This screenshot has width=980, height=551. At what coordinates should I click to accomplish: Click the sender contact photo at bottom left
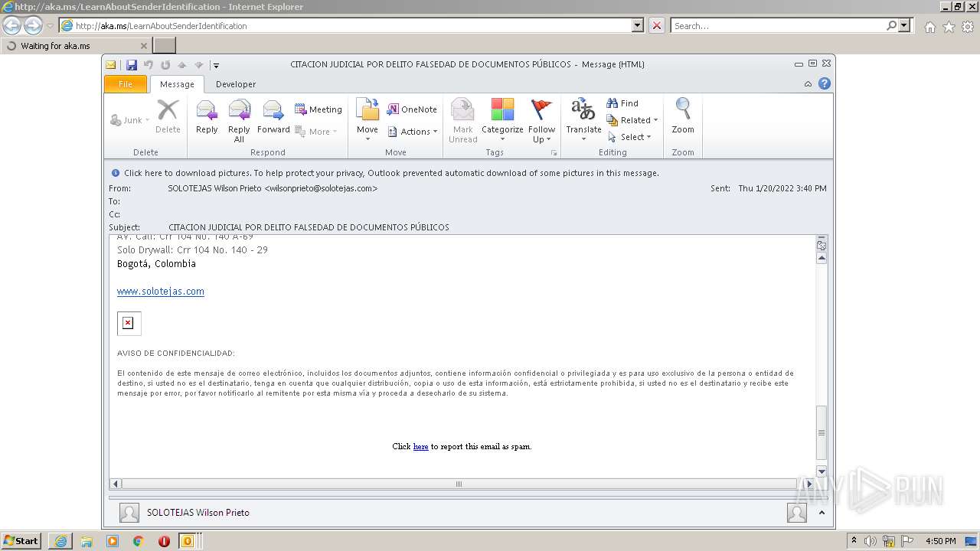coord(129,513)
